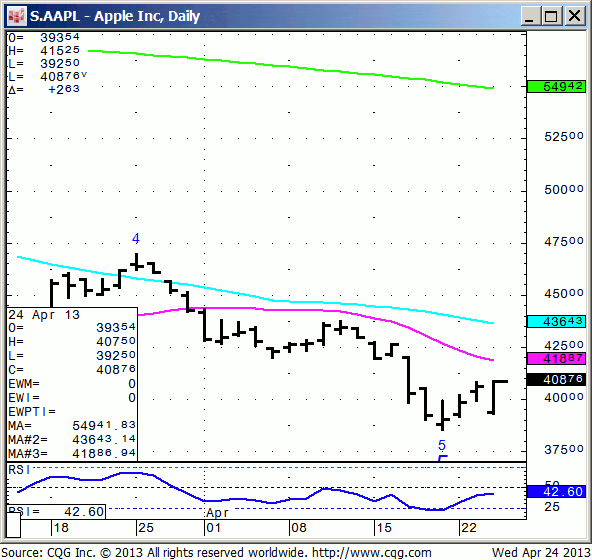
Task: Click the cyan 436.43 moving average label
Action: [x=556, y=321]
